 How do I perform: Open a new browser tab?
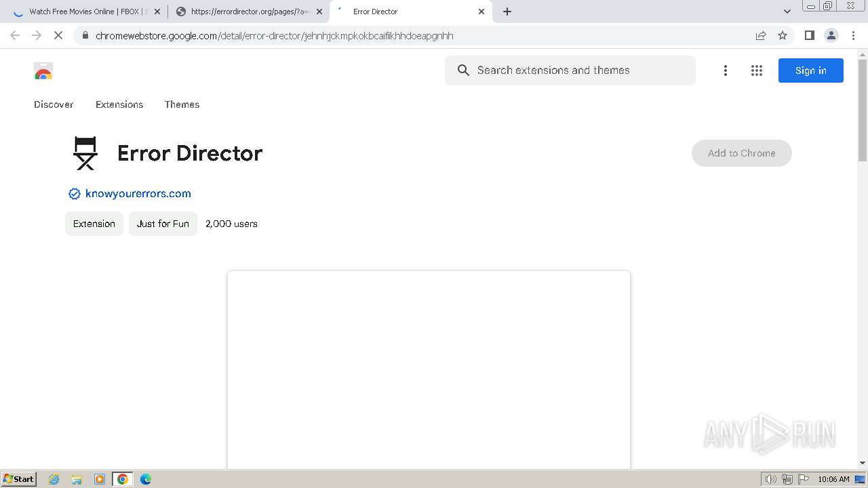point(507,12)
